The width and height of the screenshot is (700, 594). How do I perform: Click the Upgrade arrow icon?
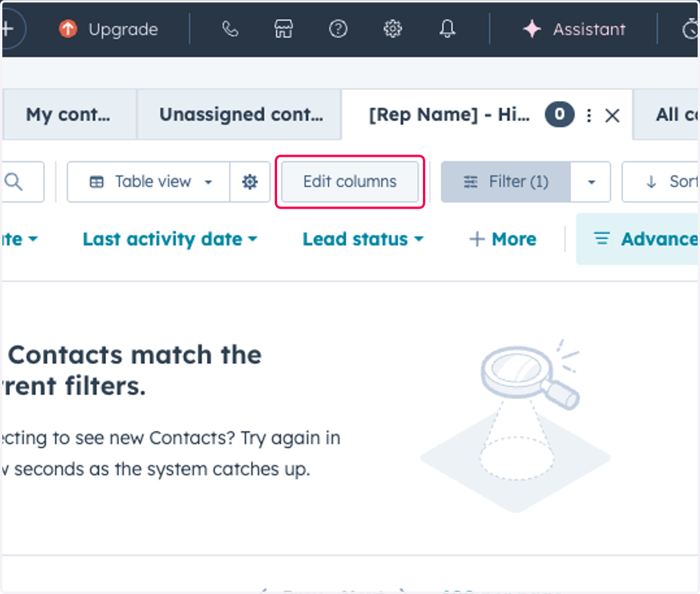[x=68, y=29]
